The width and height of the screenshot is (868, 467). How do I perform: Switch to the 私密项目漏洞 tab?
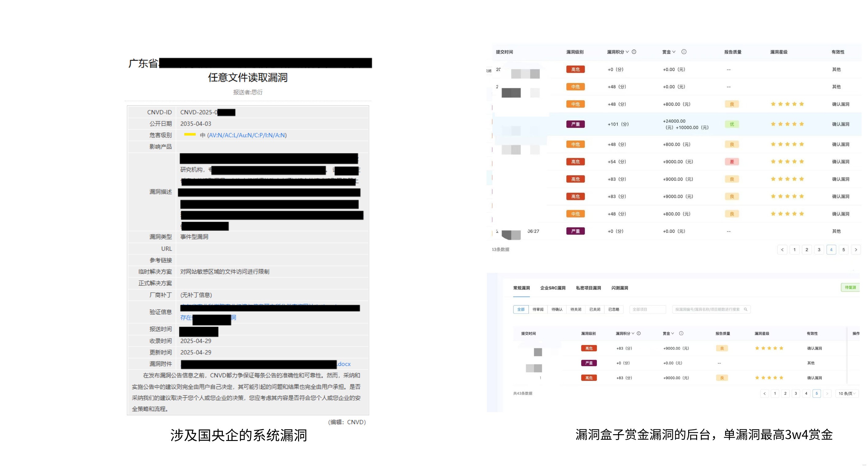coord(588,288)
